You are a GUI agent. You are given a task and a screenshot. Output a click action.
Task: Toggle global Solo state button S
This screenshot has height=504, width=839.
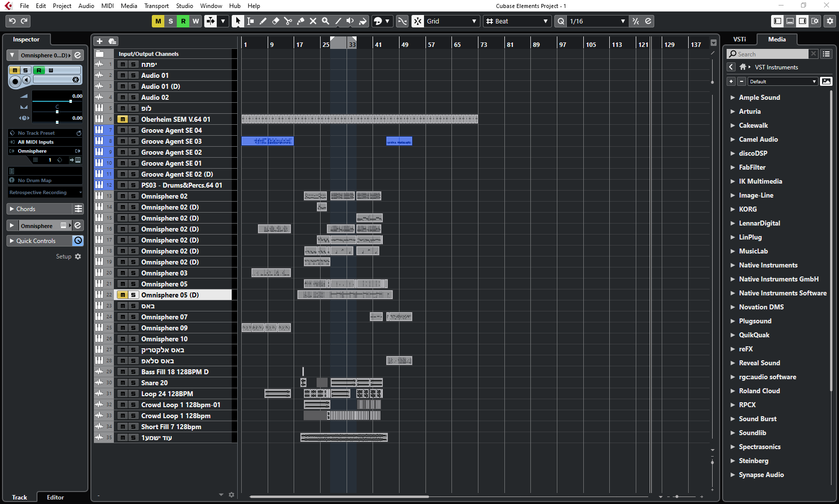point(171,21)
